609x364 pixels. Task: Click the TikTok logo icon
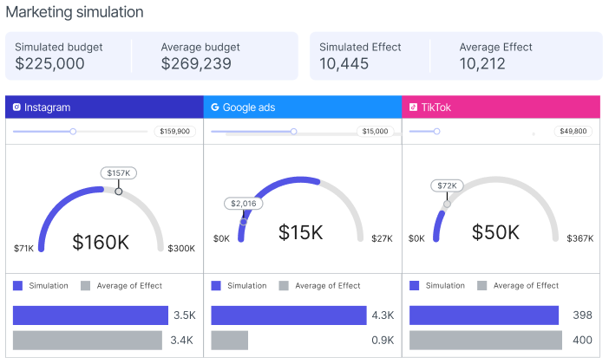coord(413,107)
